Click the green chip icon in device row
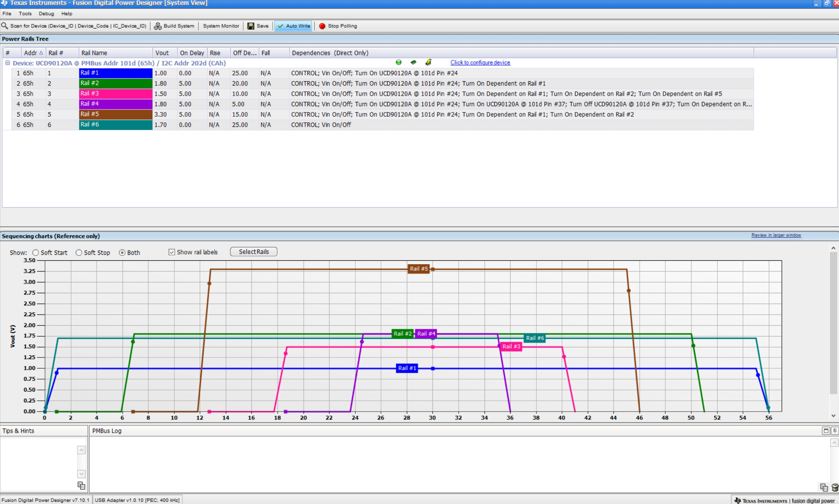The width and height of the screenshot is (839, 504). 413,63
